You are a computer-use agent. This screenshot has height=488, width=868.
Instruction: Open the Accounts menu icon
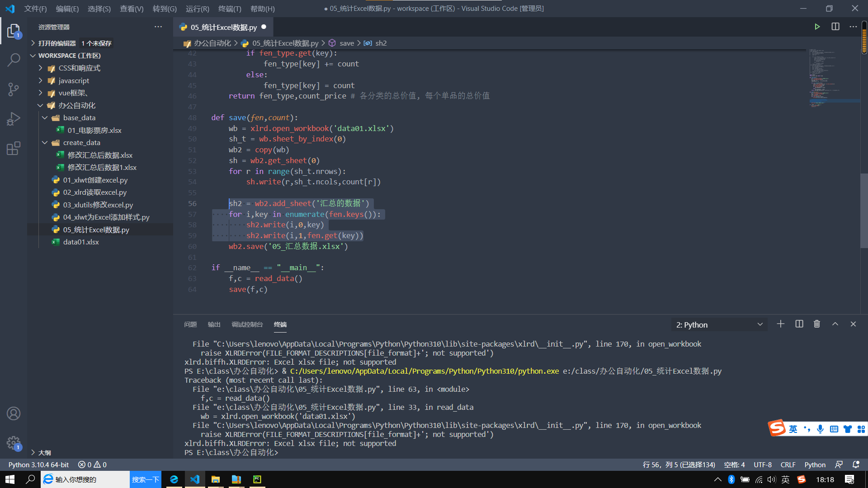(14, 413)
